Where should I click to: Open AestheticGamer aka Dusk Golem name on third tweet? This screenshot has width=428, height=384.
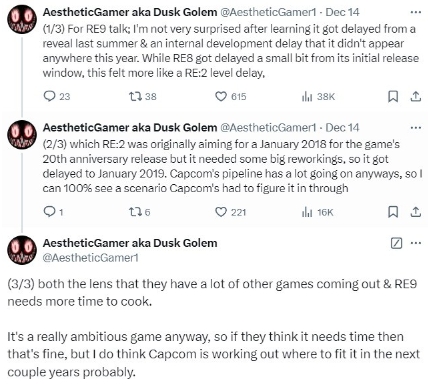point(130,243)
